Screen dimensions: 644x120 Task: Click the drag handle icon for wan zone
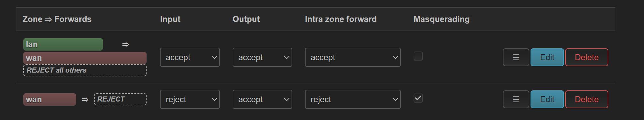[x=516, y=99]
